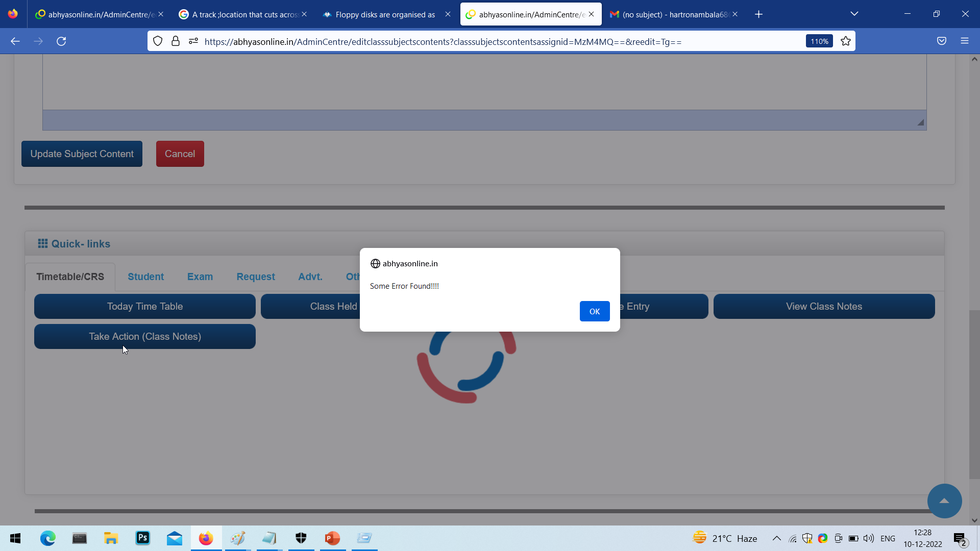Click the 110% zoom level indicator
Viewport: 980px width, 551px height.
pyautogui.click(x=819, y=41)
